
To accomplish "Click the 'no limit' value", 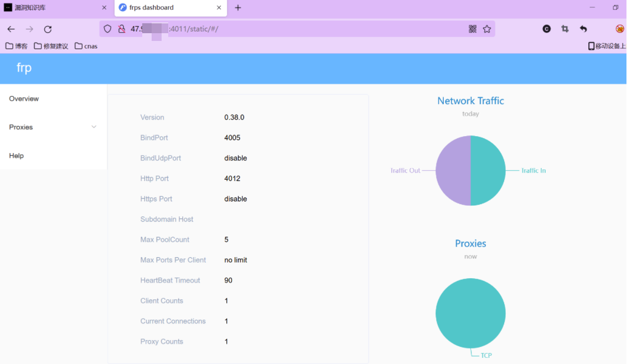I will click(236, 260).
